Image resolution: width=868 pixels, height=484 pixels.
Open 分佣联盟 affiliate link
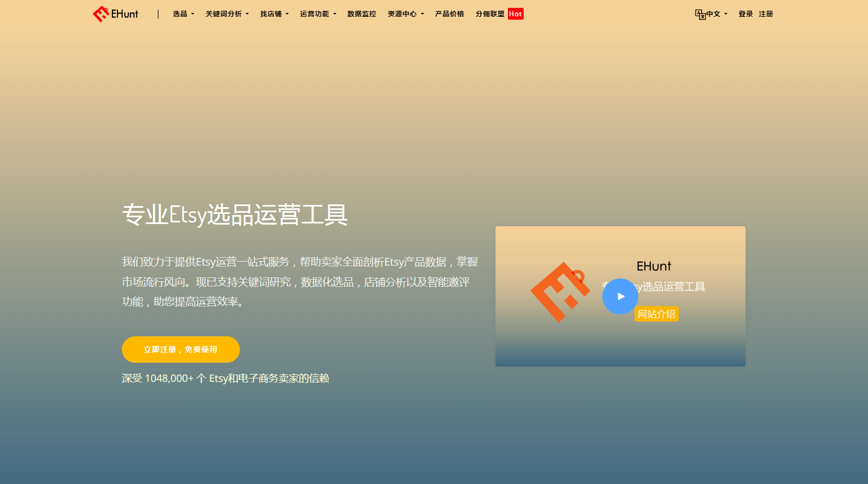coord(490,14)
